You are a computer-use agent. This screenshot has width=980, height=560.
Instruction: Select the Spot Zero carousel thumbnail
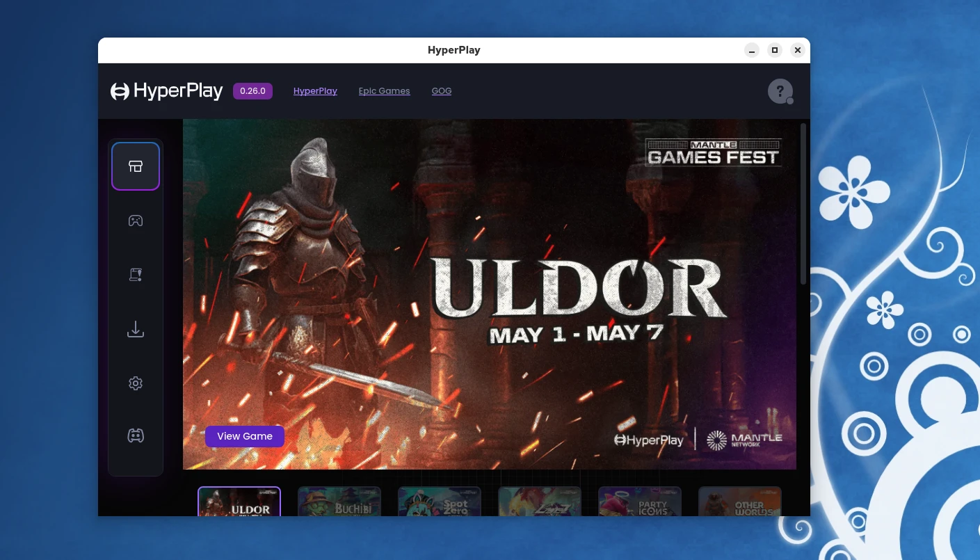440,502
